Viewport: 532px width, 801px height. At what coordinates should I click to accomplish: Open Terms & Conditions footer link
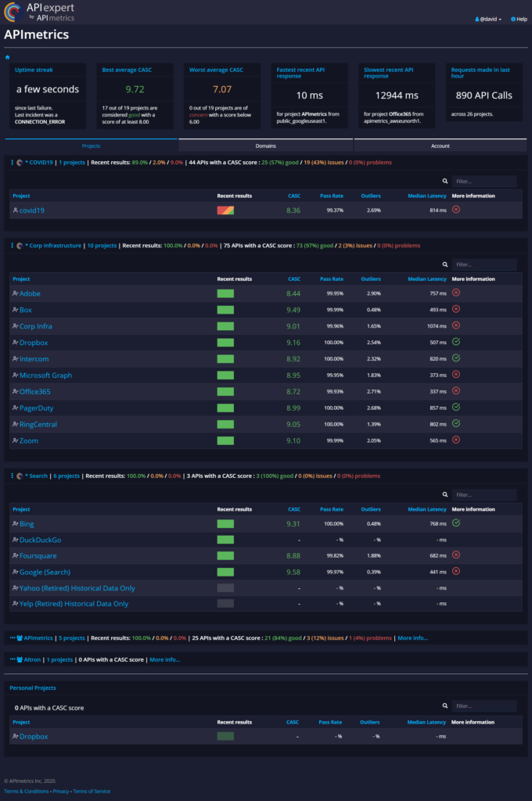click(27, 792)
